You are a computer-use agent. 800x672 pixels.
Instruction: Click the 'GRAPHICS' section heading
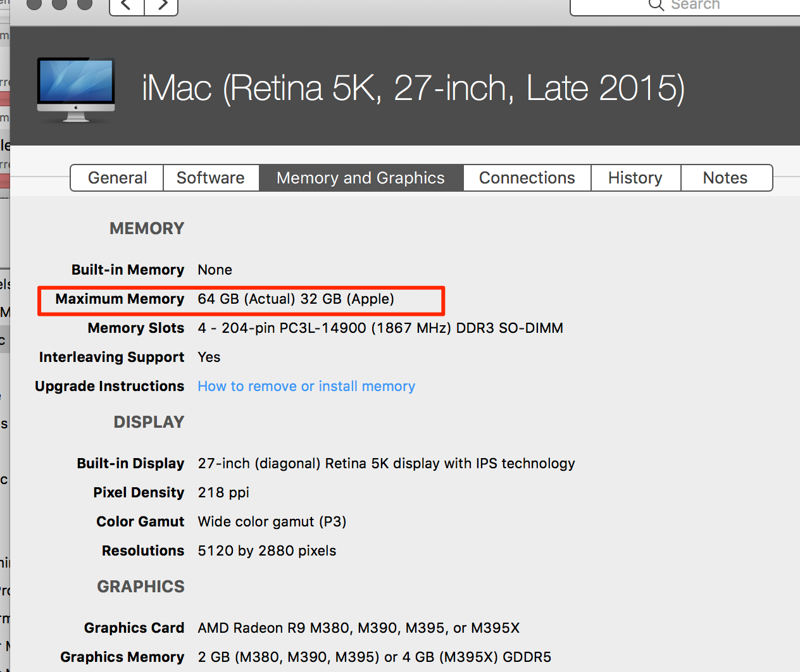point(141,587)
